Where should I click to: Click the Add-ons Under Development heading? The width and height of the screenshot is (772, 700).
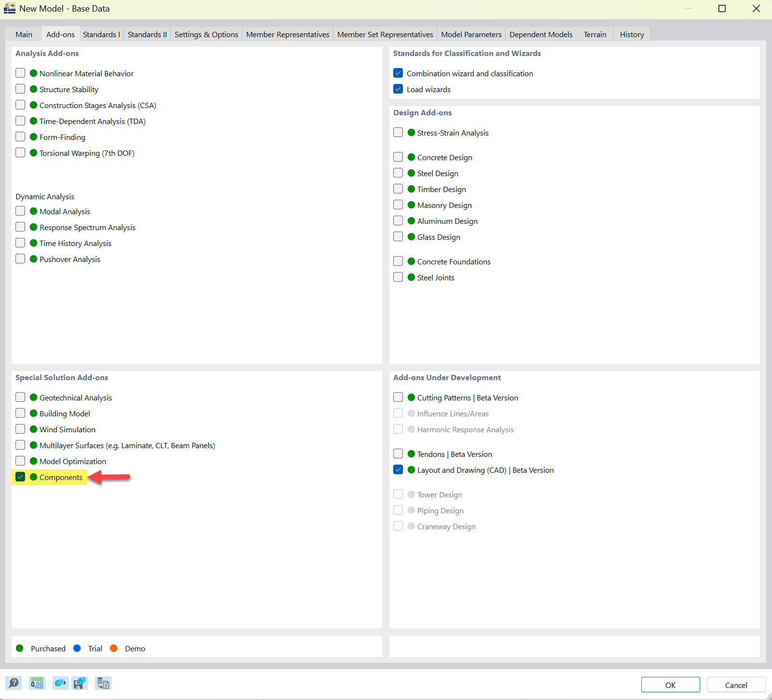coord(447,377)
